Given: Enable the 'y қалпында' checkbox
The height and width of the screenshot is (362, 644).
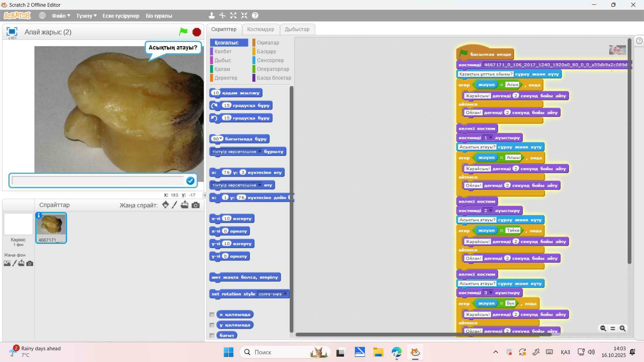Looking at the screenshot, I should [212, 325].
